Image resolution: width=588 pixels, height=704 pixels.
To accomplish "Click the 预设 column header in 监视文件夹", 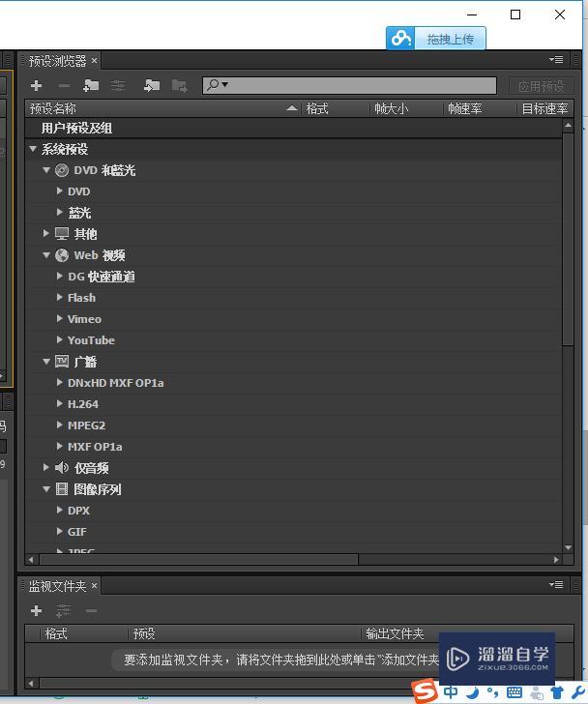I will pos(144,633).
